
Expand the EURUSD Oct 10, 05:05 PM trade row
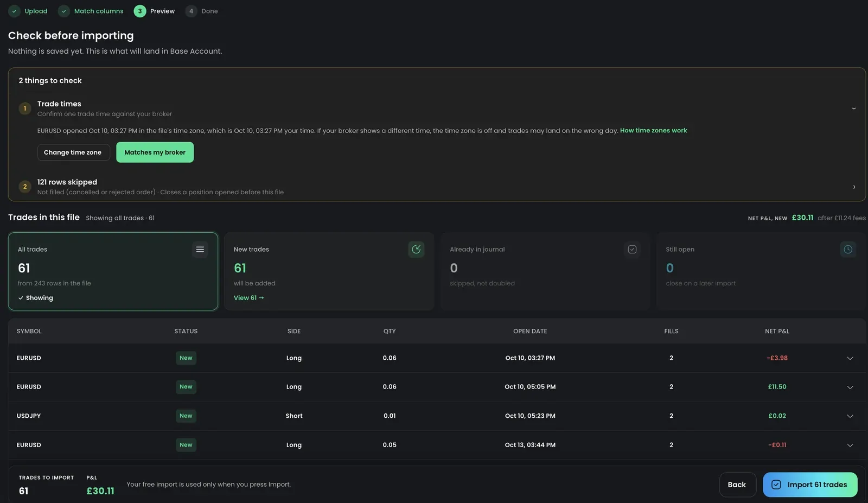coord(850,387)
